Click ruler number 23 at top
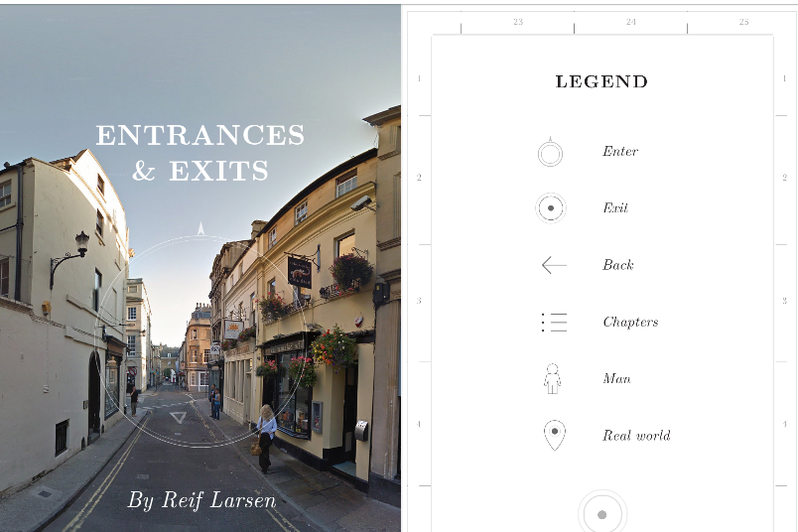The image size is (798, 532). tap(518, 22)
